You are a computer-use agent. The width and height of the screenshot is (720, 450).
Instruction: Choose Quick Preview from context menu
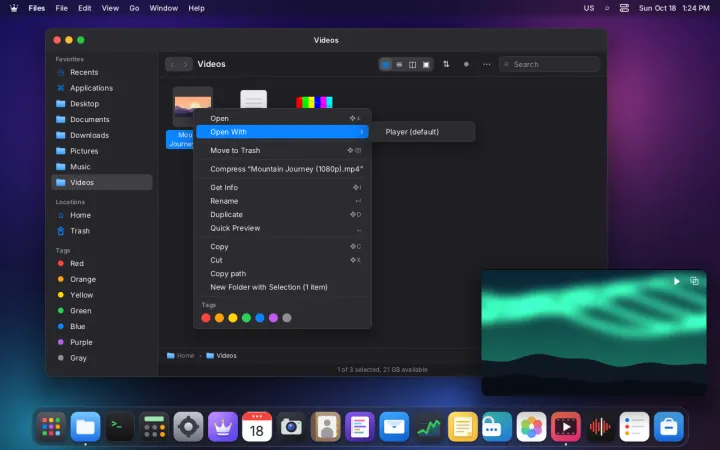point(282,228)
